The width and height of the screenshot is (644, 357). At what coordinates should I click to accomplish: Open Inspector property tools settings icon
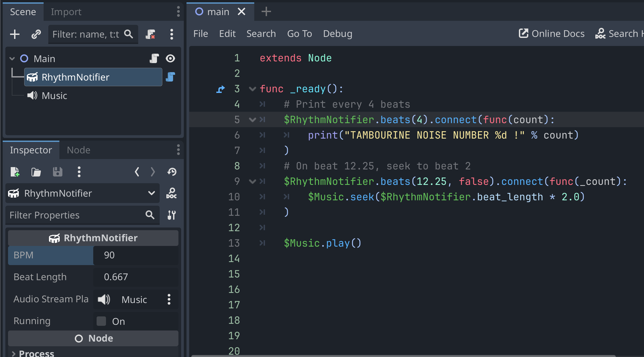172,215
